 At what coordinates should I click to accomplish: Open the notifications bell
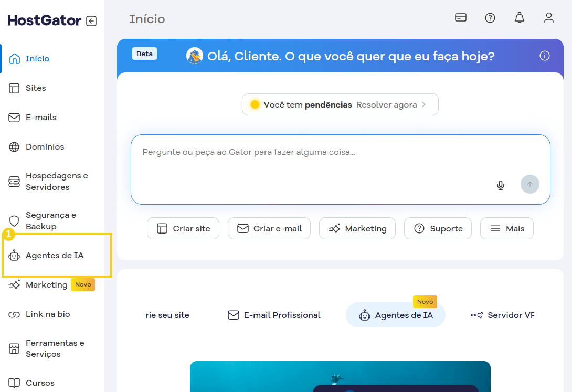520,17
